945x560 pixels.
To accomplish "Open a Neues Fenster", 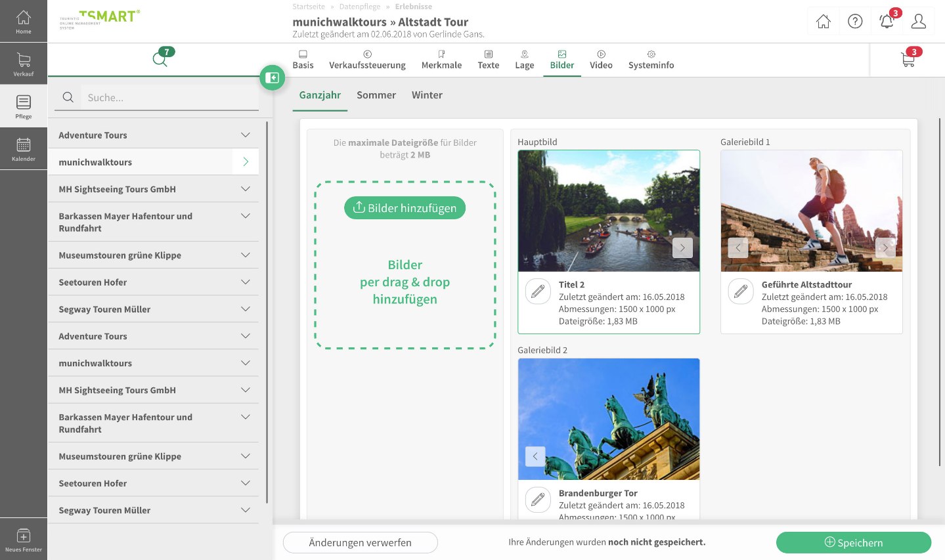I will 24,539.
